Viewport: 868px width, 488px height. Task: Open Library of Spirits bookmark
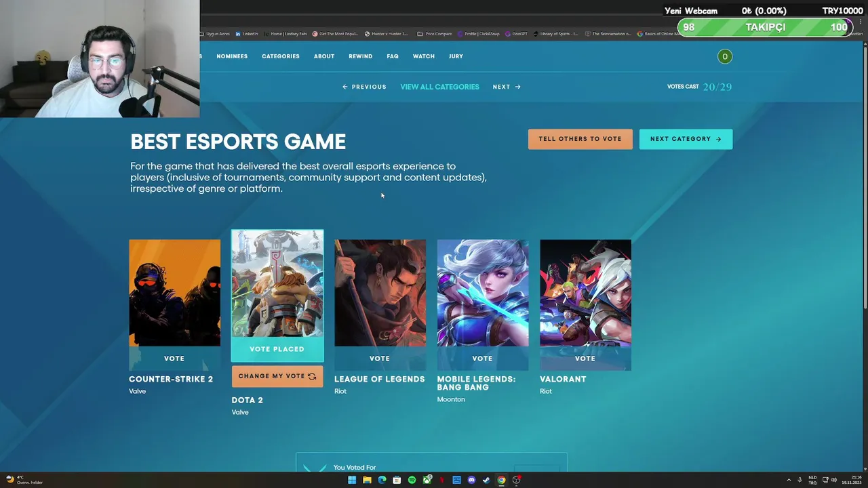[x=556, y=34]
